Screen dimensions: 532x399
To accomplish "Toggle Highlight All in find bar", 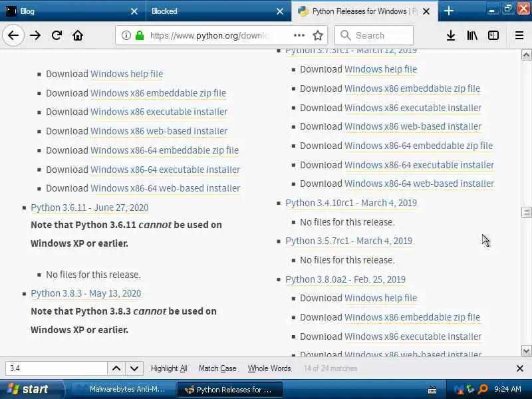I will click(169, 368).
